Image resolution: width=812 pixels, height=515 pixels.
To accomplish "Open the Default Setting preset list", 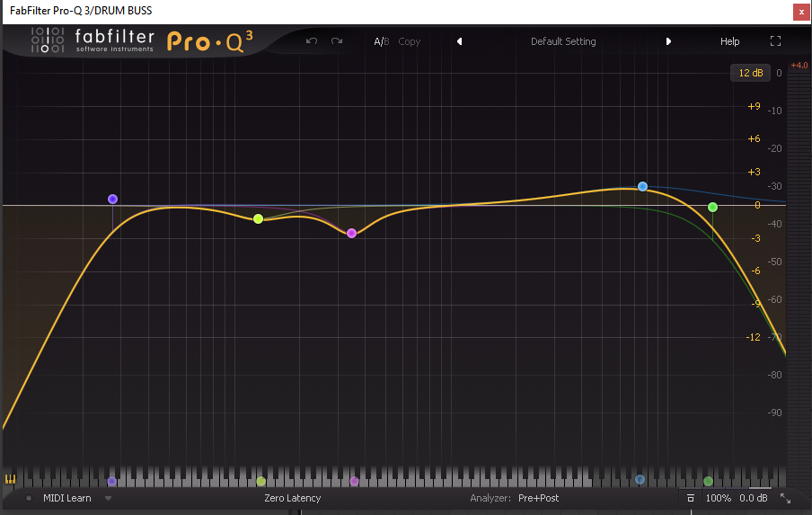I will pos(563,41).
